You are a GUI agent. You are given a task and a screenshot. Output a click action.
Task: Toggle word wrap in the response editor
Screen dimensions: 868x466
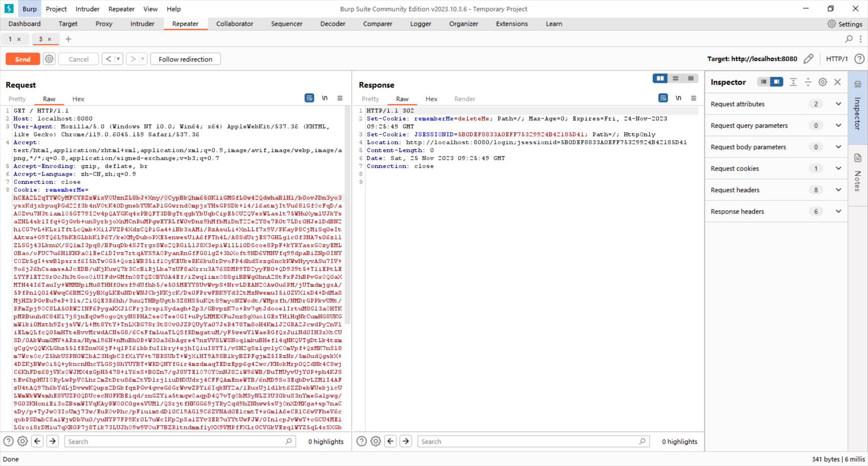click(663, 98)
